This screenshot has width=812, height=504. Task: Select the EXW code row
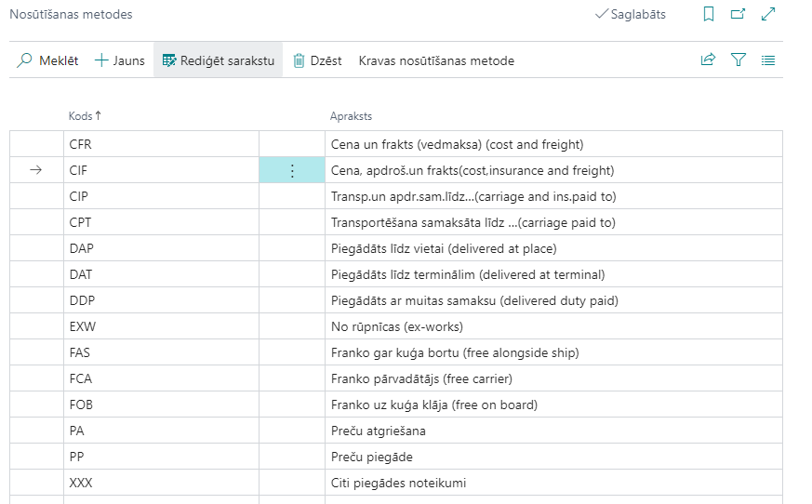click(x=83, y=327)
